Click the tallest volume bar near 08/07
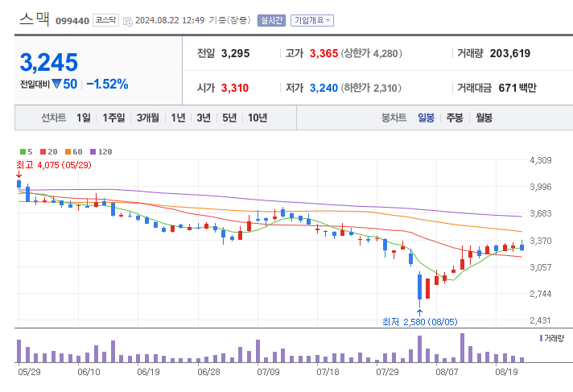The height and width of the screenshot is (392, 573). pos(462,348)
